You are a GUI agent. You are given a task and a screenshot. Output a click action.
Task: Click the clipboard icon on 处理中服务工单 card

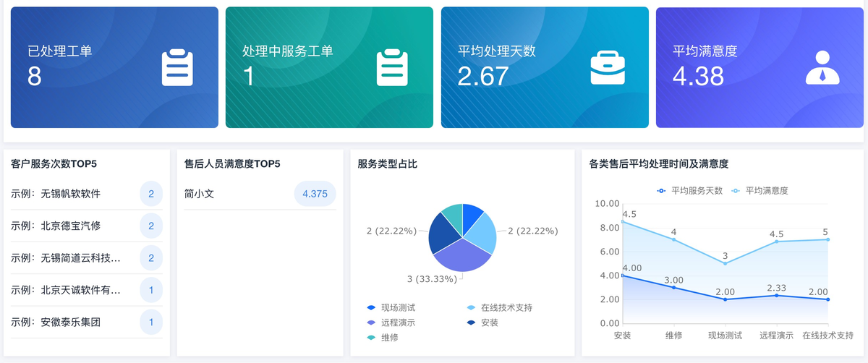(x=393, y=67)
